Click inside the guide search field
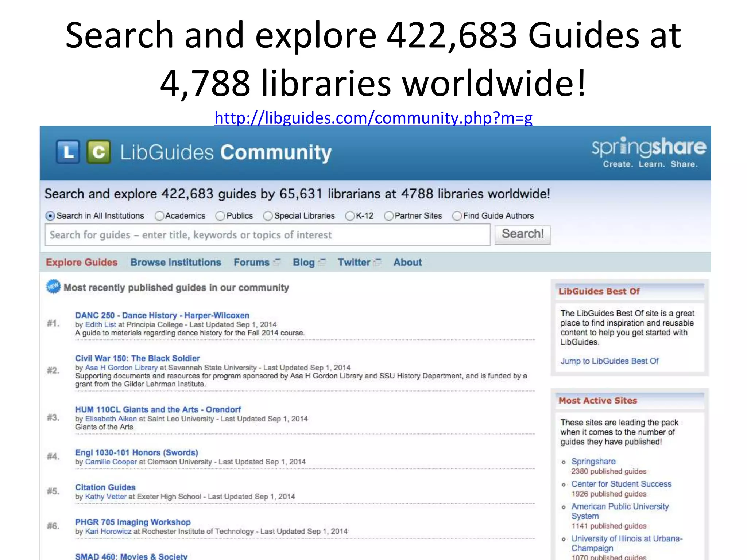 [267, 235]
